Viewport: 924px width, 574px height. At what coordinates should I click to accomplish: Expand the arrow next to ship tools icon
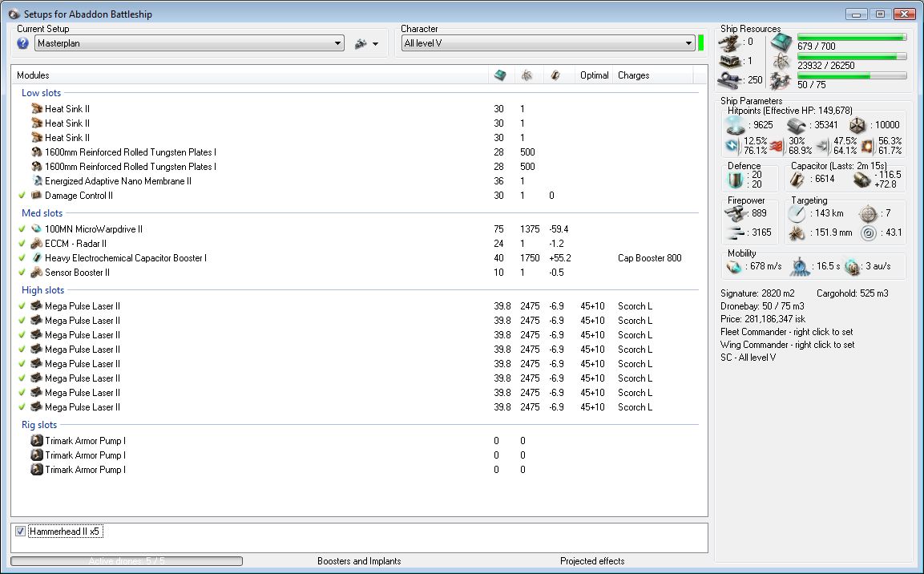375,43
